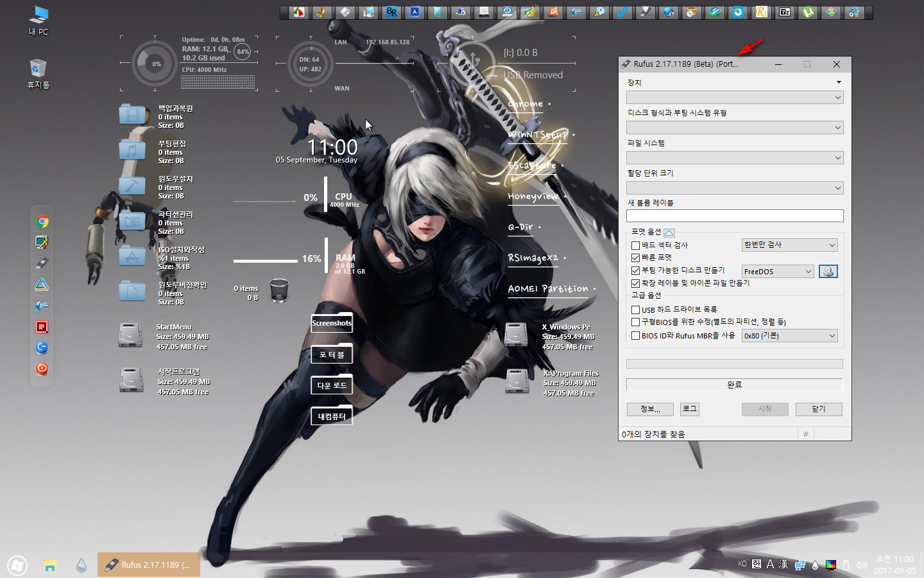The image size is (924, 578).
Task: Switch to Rufus 2.17.1189 taskbar button
Action: point(149,565)
